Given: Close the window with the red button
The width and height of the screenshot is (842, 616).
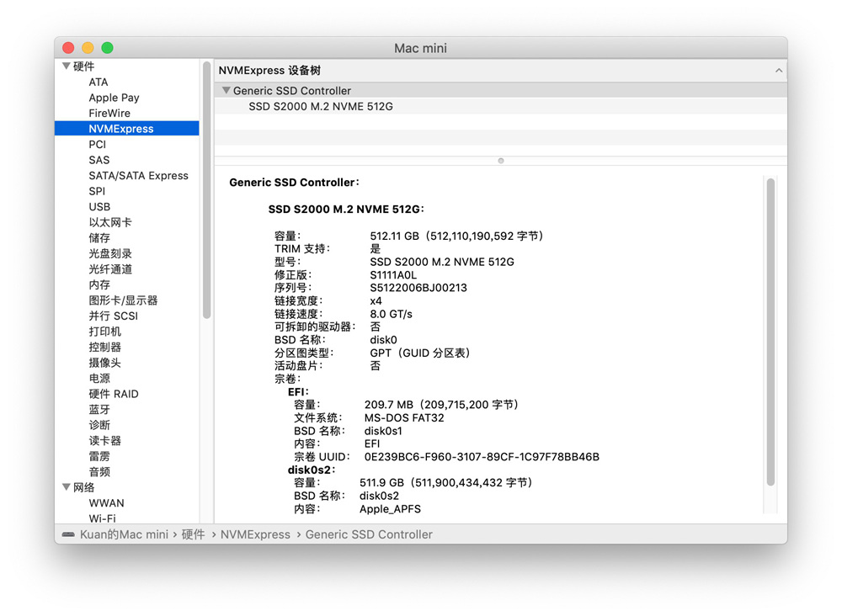Looking at the screenshot, I should (x=68, y=48).
